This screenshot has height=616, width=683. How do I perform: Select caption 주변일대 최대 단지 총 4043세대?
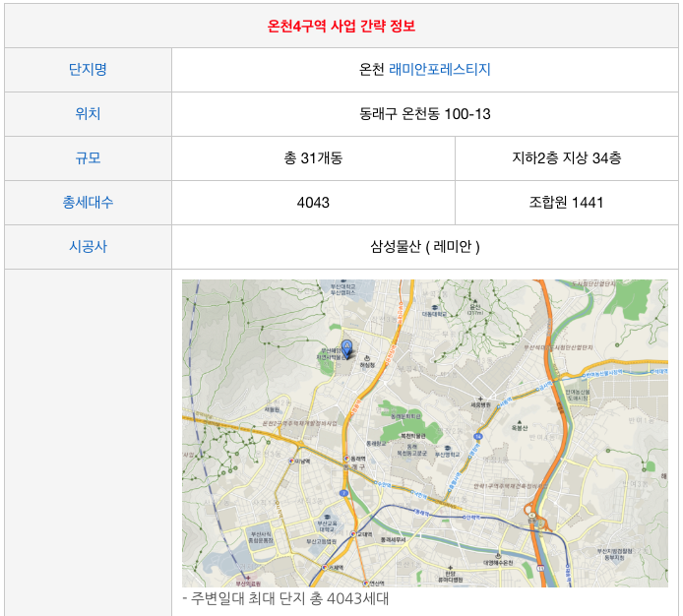coord(289,598)
